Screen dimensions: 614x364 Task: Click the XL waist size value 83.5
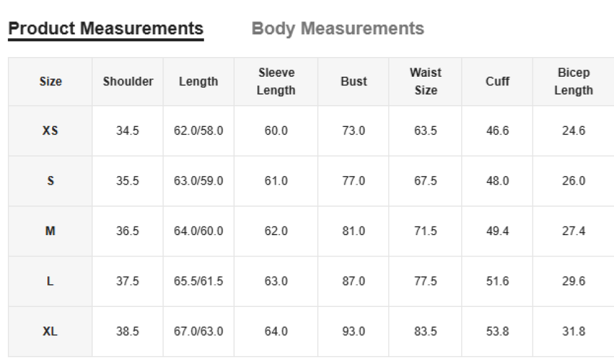point(426,331)
